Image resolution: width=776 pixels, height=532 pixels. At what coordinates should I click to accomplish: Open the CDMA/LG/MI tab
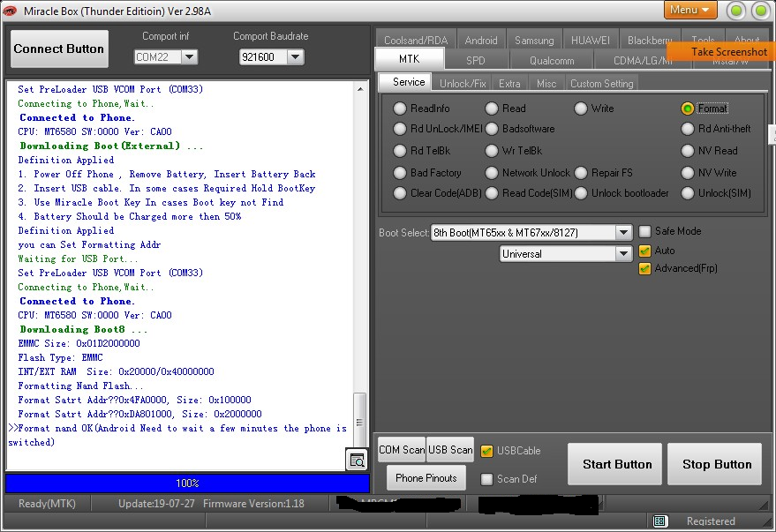pos(642,60)
